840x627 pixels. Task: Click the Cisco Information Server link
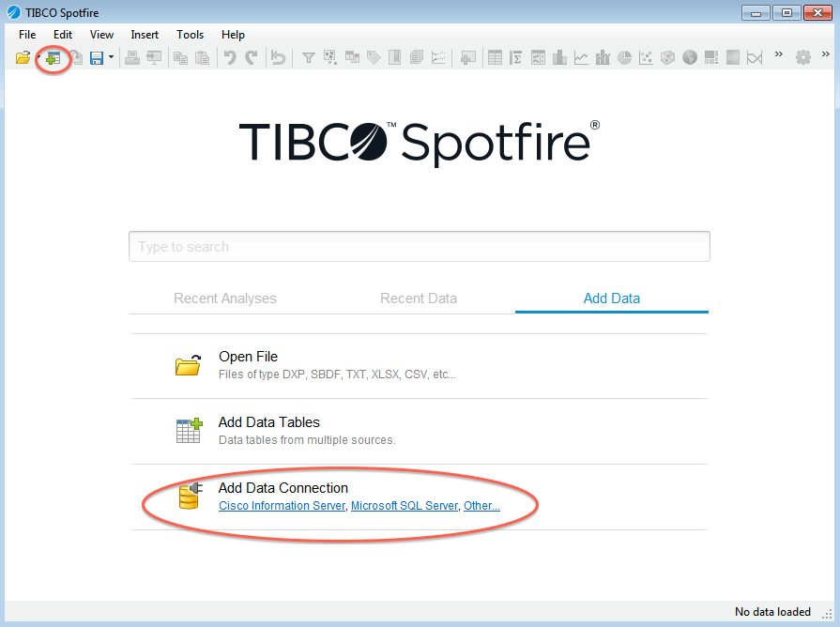tap(282, 506)
